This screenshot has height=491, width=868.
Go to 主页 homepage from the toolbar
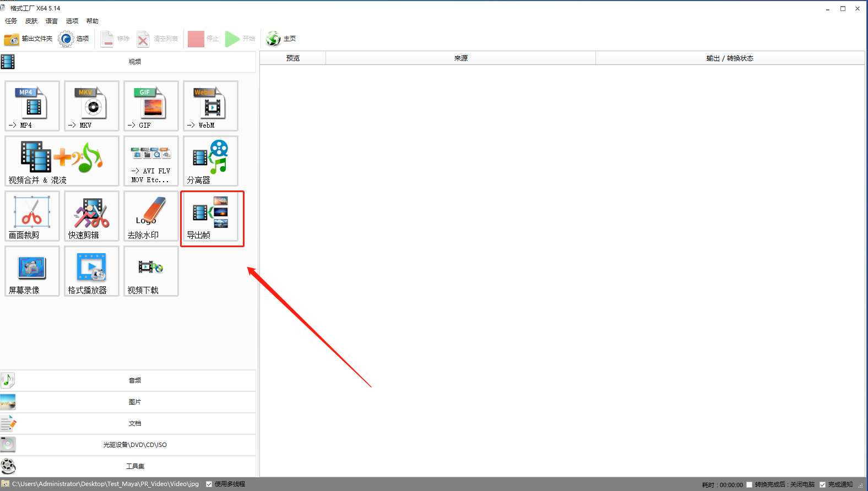click(281, 39)
